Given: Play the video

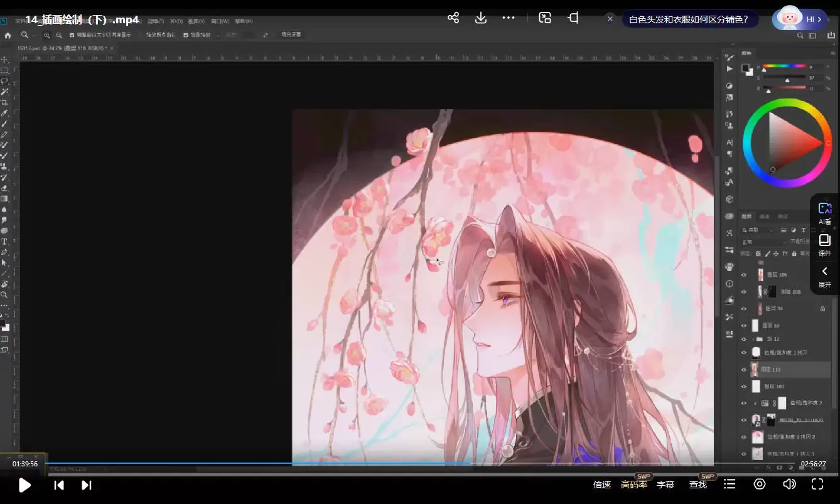Looking at the screenshot, I should coord(24,485).
